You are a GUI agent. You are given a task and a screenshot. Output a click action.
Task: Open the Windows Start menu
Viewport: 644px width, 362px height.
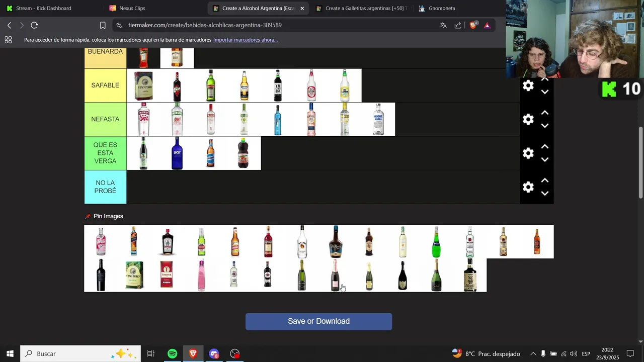tap(10, 353)
